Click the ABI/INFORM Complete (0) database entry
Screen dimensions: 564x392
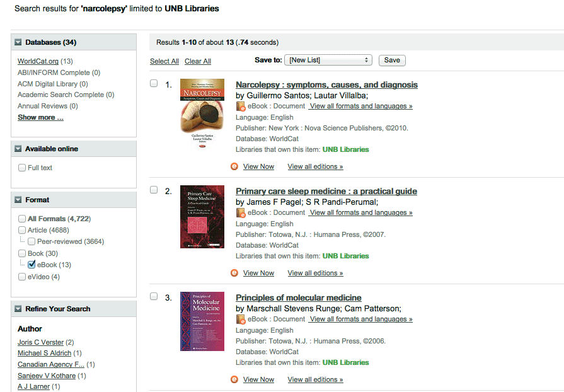tap(59, 72)
